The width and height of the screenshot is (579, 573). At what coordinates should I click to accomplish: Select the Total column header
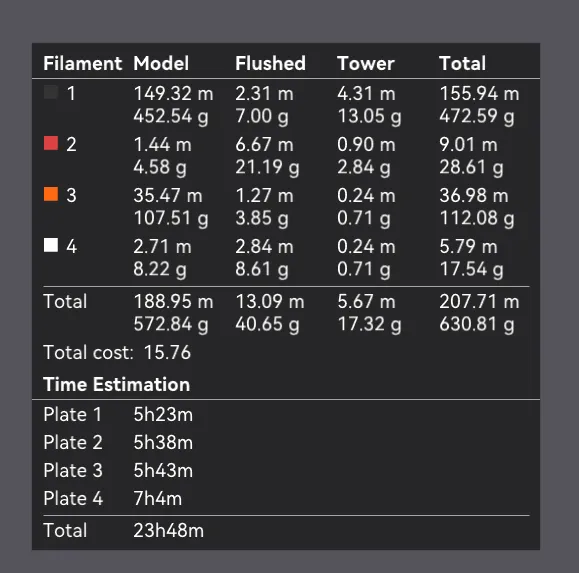(462, 63)
